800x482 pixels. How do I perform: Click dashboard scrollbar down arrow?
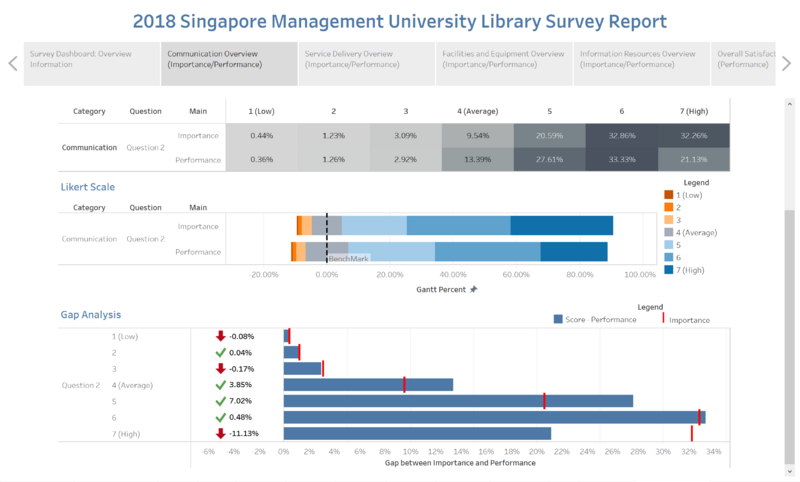pos(790,471)
